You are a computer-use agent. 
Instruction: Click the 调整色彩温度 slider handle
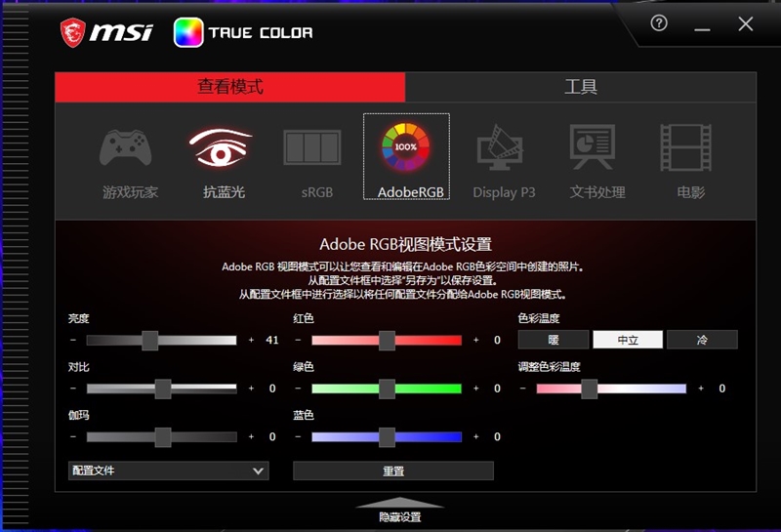590,389
